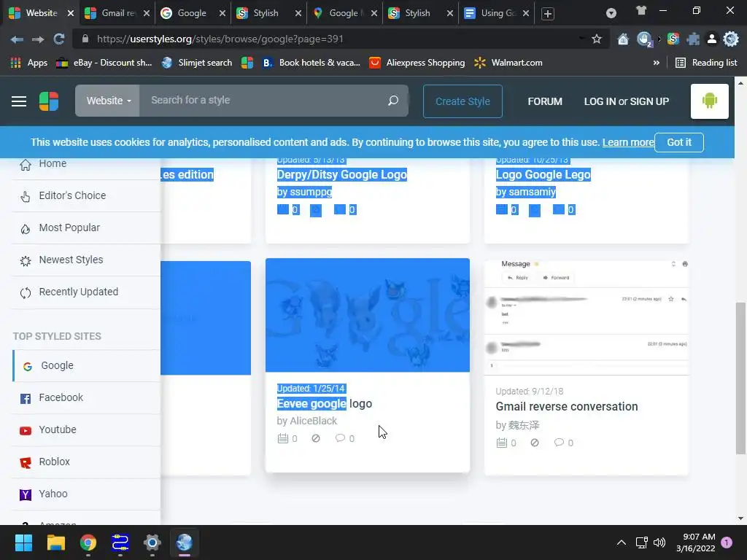Open the Slimjet search bookmark
Image resolution: width=747 pixels, height=560 pixels.
pyautogui.click(x=197, y=63)
